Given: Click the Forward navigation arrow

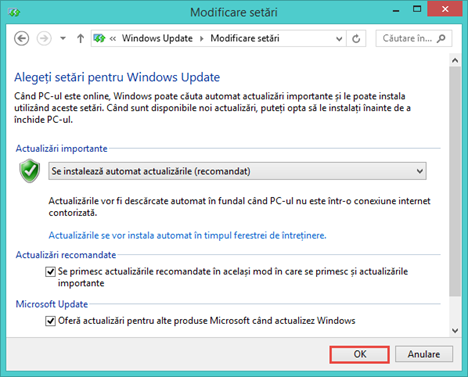Looking at the screenshot, I should coord(44,39).
